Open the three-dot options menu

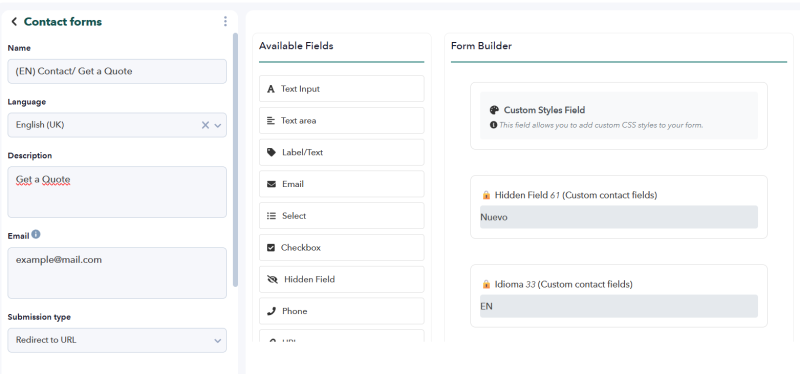[x=226, y=21]
